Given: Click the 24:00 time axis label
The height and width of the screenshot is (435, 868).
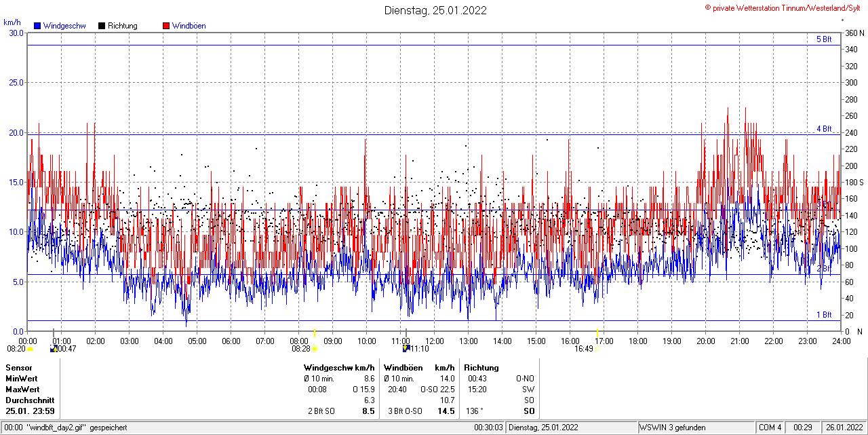Looking at the screenshot, I should [841, 341].
